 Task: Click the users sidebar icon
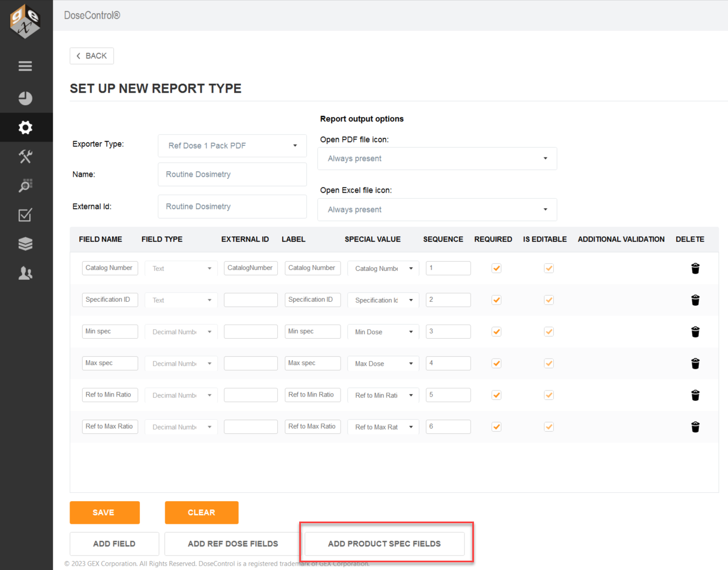point(25,273)
